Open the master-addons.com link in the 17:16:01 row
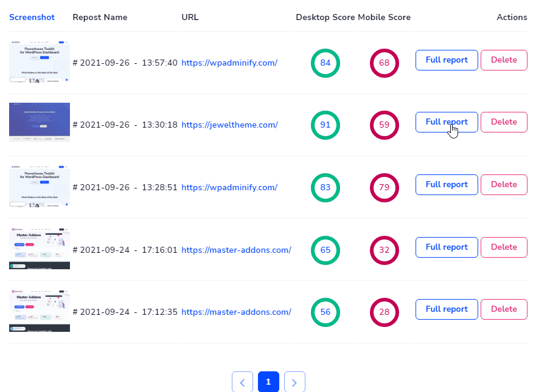Viewport: 536px width, 392px height. 236,250
